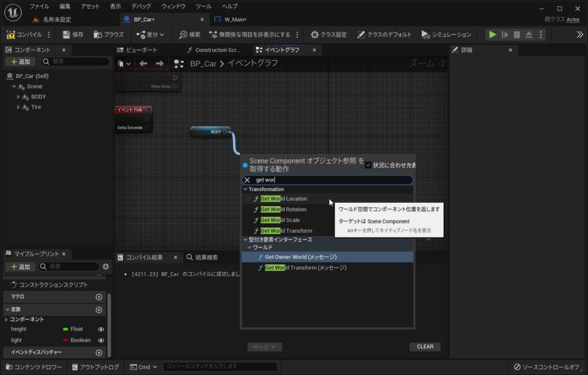
Task: Add a component with 追加 button
Action: 20,61
